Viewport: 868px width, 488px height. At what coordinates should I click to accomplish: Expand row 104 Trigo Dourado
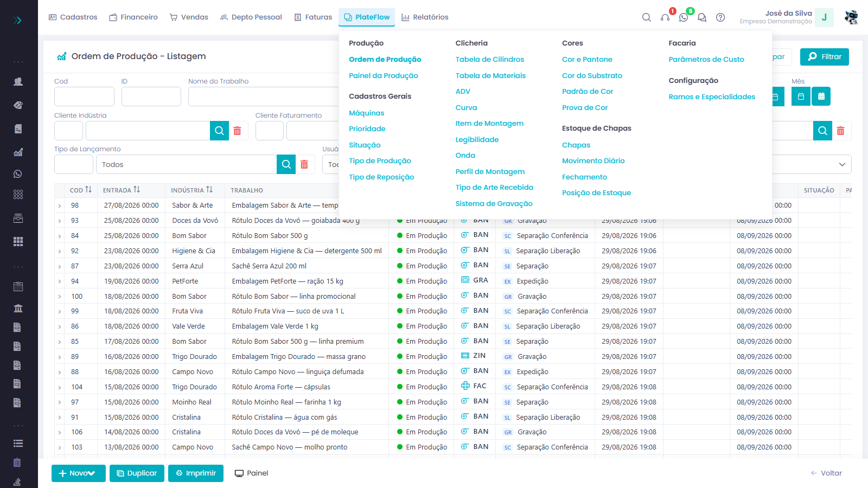click(x=60, y=387)
